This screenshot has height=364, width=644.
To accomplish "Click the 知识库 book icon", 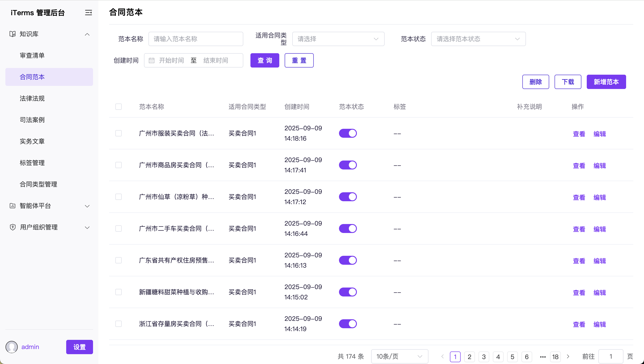I will tap(13, 34).
